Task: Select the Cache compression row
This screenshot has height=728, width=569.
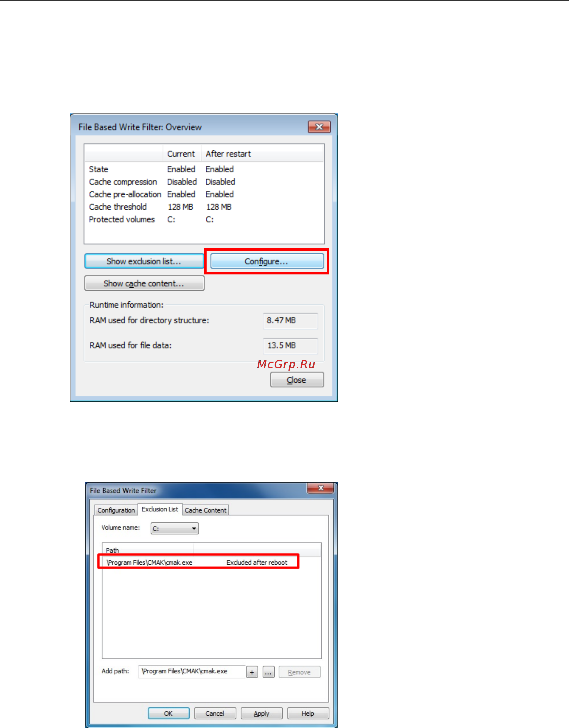Action: point(204,182)
